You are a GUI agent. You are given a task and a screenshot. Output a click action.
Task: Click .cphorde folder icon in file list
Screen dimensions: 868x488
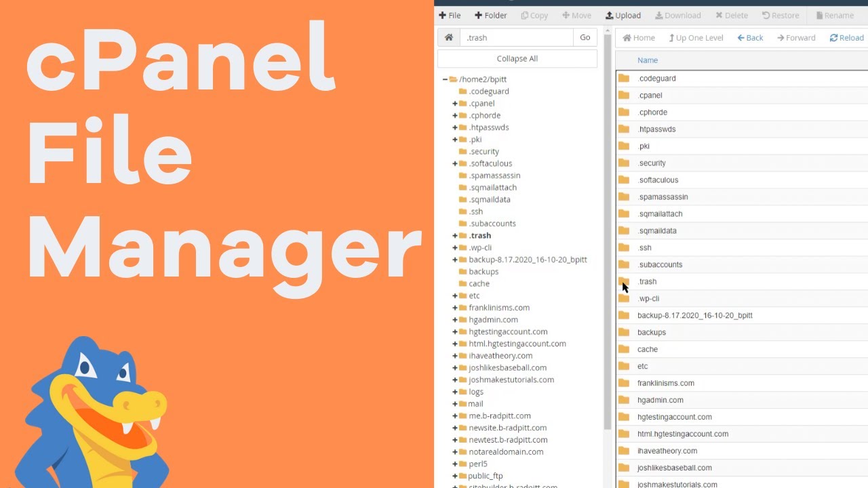pyautogui.click(x=624, y=113)
